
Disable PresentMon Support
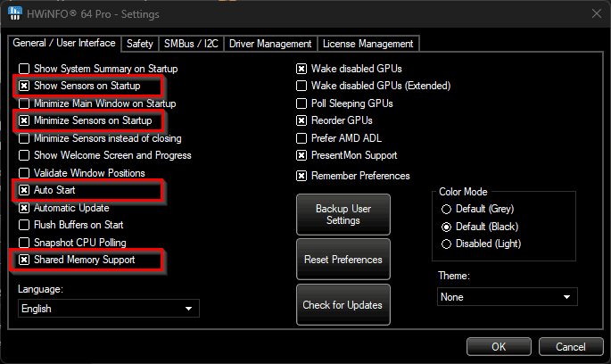tap(301, 155)
